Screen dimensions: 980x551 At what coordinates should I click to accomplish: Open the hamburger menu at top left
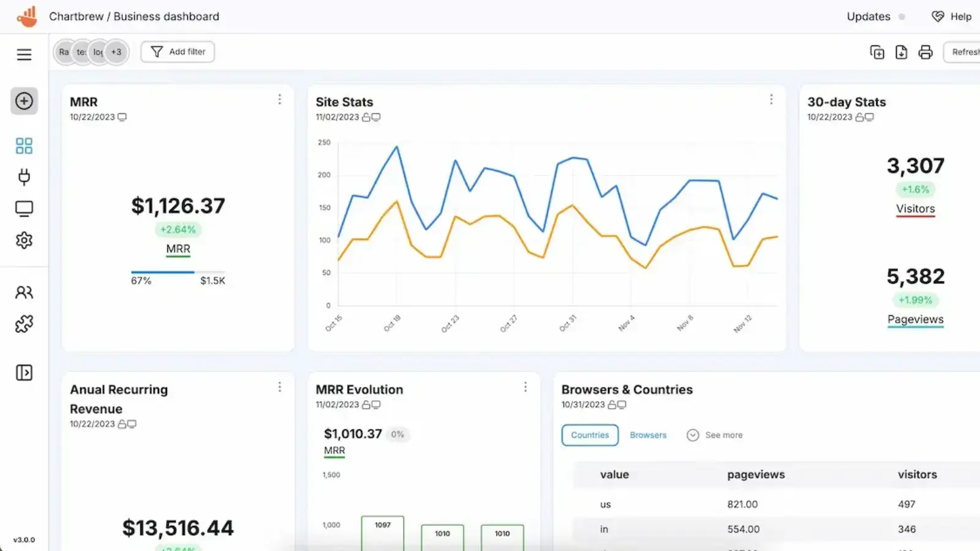pyautogui.click(x=24, y=54)
